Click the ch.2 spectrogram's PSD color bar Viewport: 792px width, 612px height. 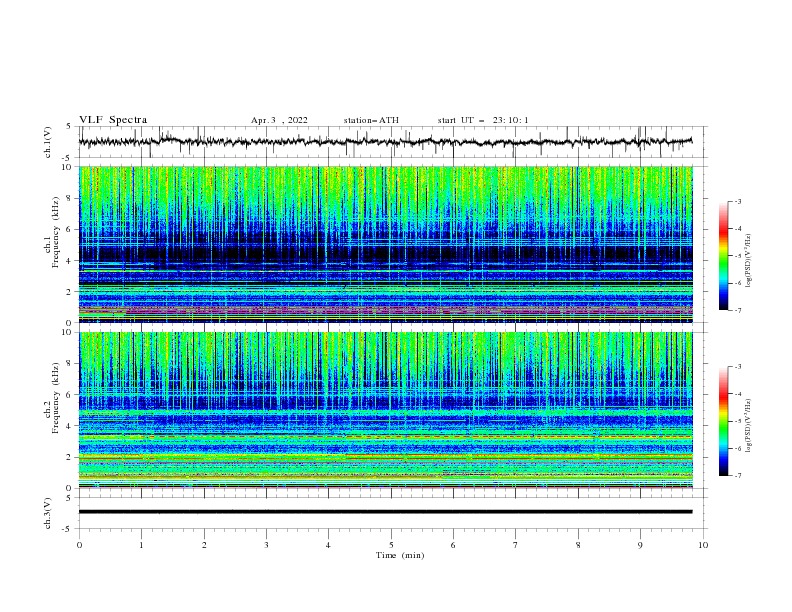[x=724, y=421]
